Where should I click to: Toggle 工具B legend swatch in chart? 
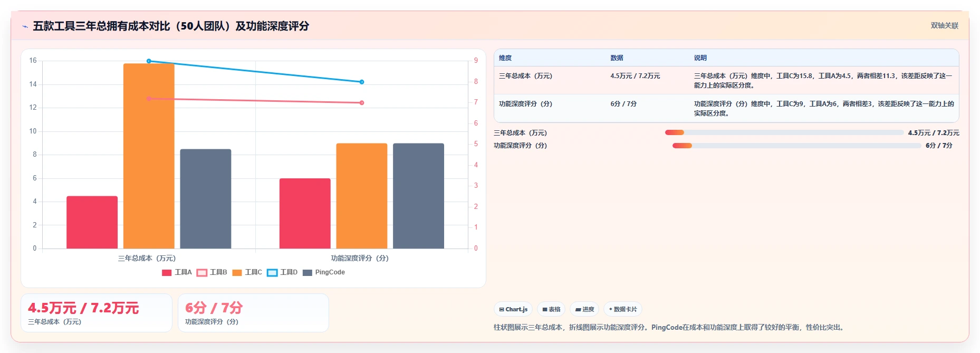pyautogui.click(x=201, y=273)
